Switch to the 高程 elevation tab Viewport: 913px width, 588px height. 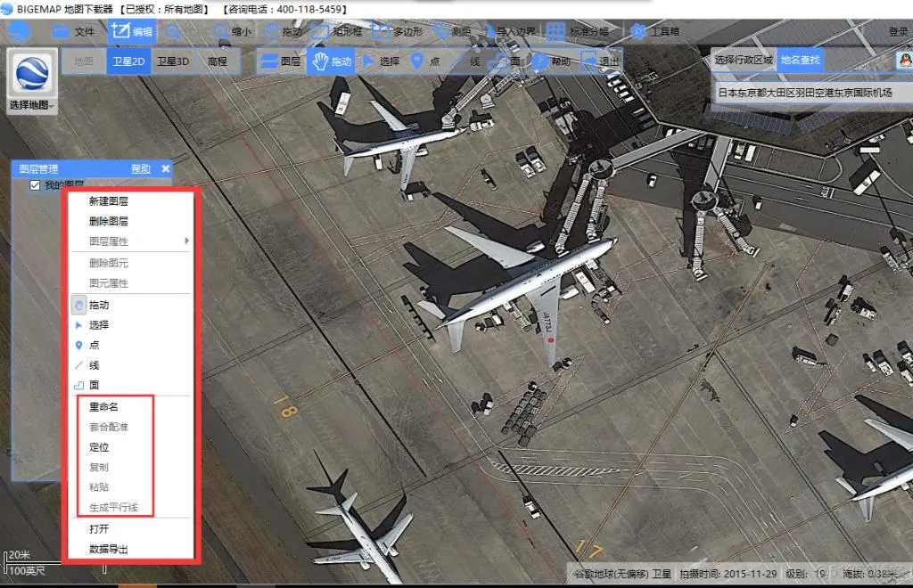pyautogui.click(x=218, y=61)
